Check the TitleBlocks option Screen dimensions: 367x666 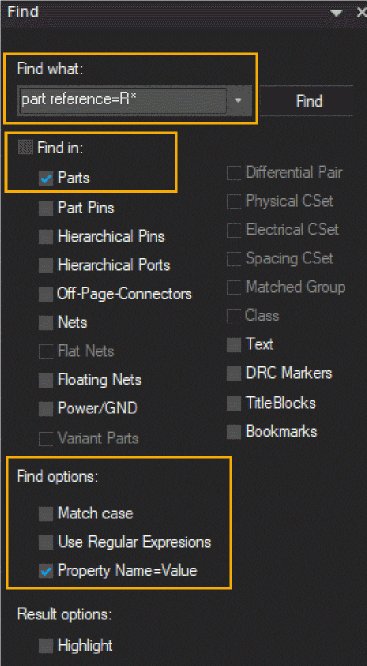point(234,403)
